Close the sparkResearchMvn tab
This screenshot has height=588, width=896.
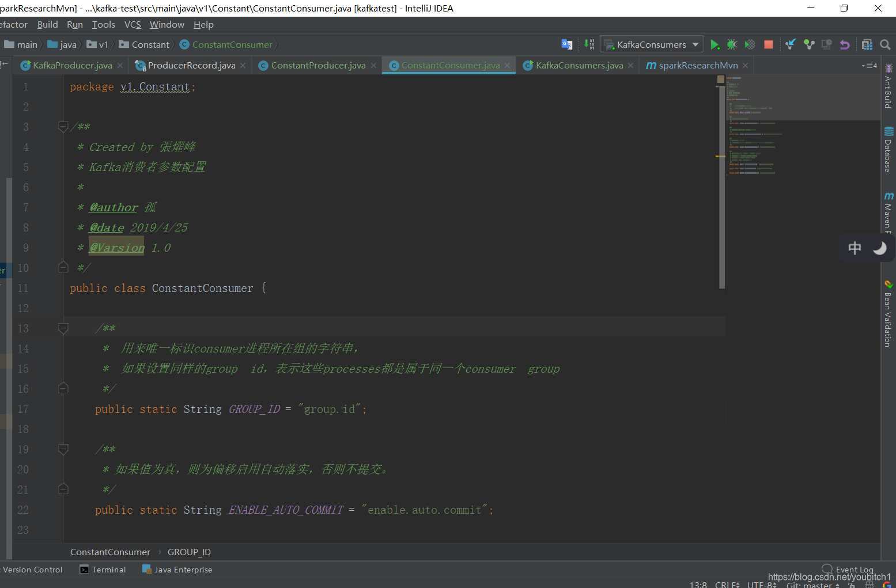745,66
